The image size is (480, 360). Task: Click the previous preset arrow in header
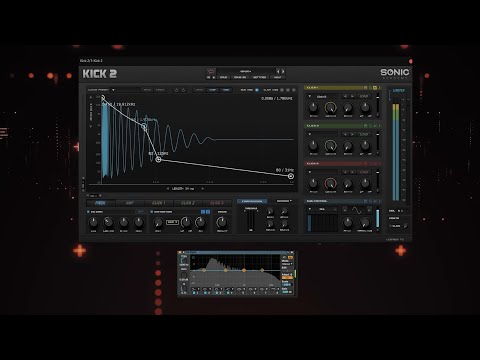(x=278, y=71)
